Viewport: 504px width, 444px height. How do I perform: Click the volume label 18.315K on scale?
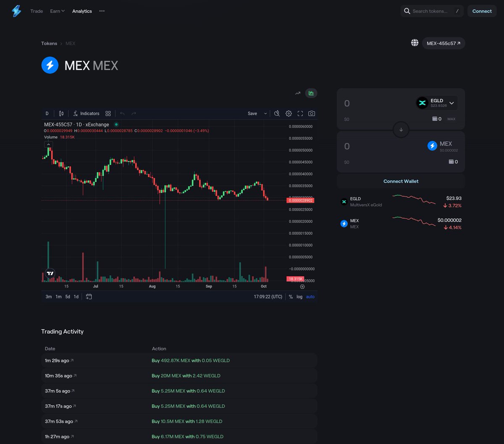(295, 279)
